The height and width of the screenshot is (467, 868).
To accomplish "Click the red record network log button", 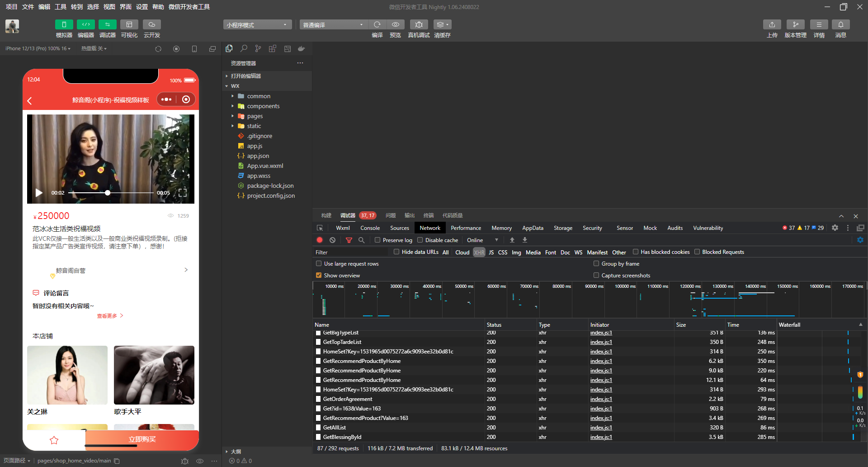I will (x=320, y=240).
